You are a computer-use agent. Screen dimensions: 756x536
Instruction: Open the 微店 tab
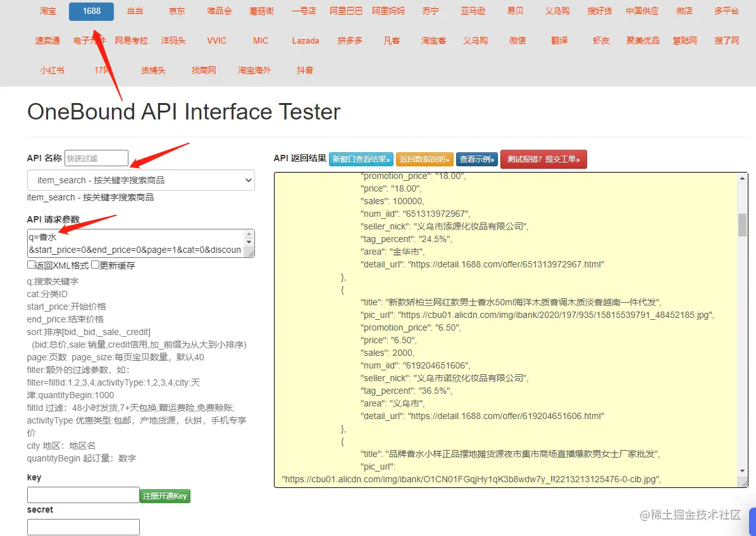coord(684,11)
